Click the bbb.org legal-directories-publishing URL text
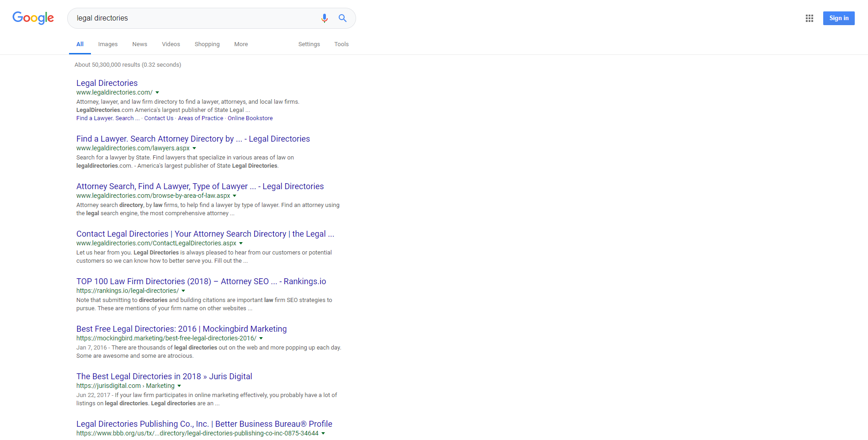The width and height of the screenshot is (868, 440). click(197, 434)
